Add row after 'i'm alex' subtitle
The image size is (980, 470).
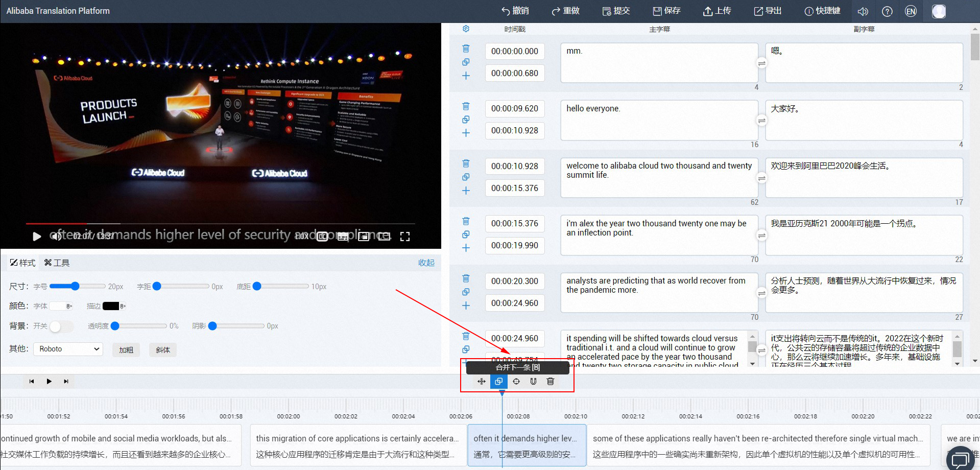click(x=466, y=248)
